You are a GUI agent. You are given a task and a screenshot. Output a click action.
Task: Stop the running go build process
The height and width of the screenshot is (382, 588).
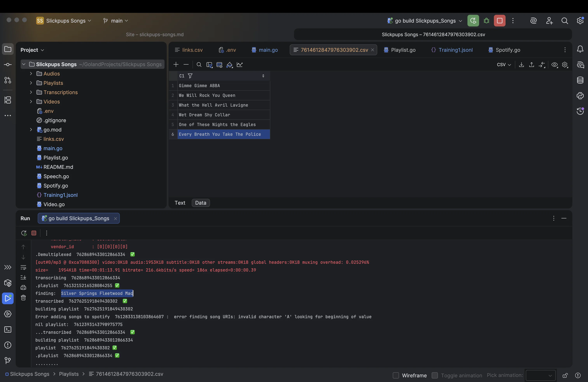click(x=499, y=21)
